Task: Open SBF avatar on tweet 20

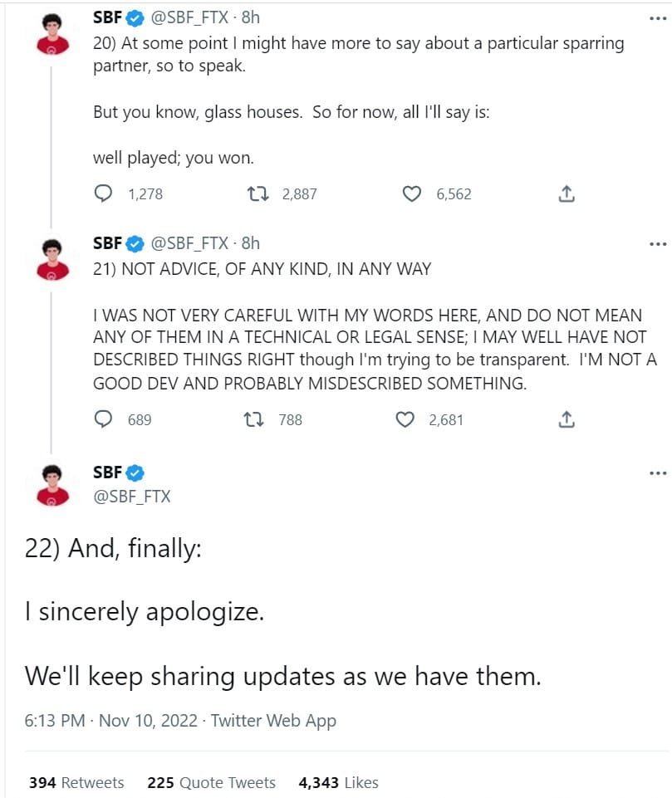Action: click(x=52, y=34)
